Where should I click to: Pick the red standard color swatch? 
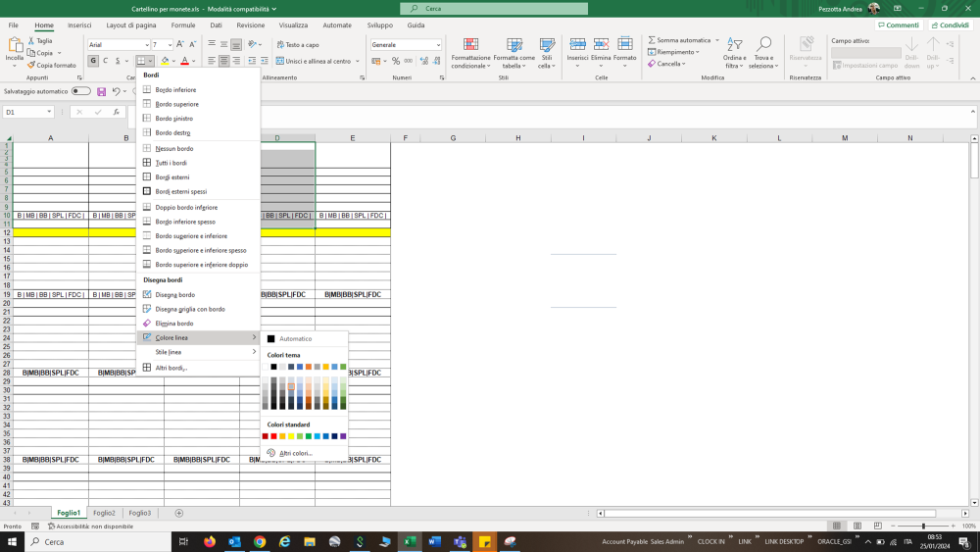coord(273,436)
